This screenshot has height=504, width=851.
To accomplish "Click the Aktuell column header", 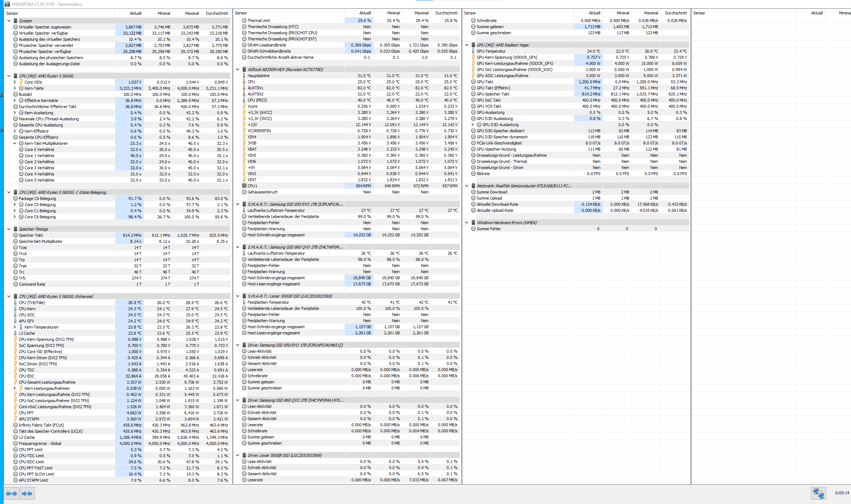I will click(x=135, y=13).
